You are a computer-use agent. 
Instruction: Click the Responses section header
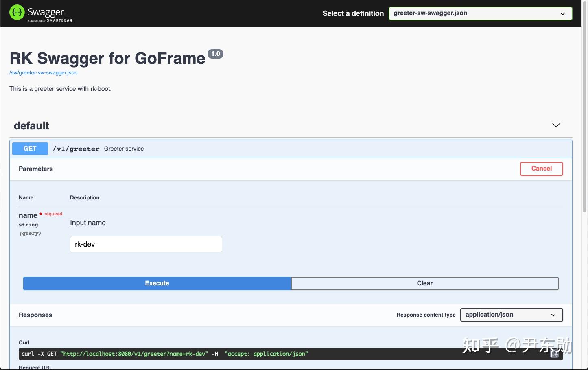35,315
